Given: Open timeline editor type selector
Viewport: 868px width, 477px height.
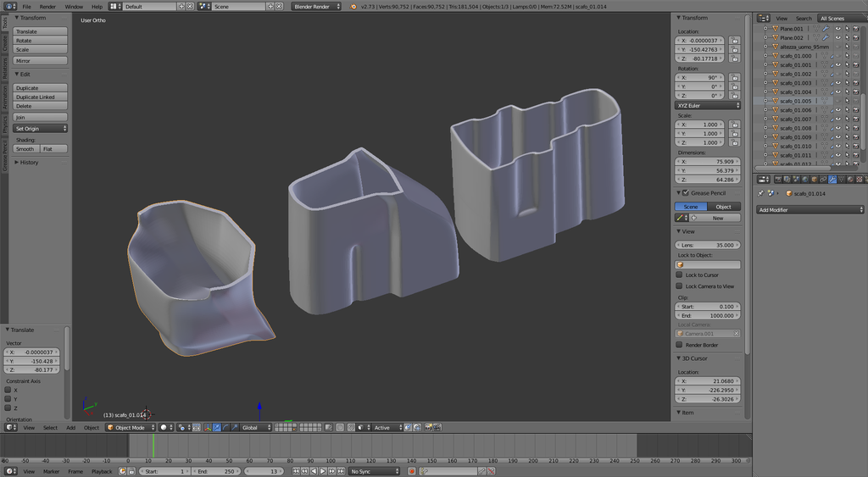Looking at the screenshot, I should click(x=11, y=471).
